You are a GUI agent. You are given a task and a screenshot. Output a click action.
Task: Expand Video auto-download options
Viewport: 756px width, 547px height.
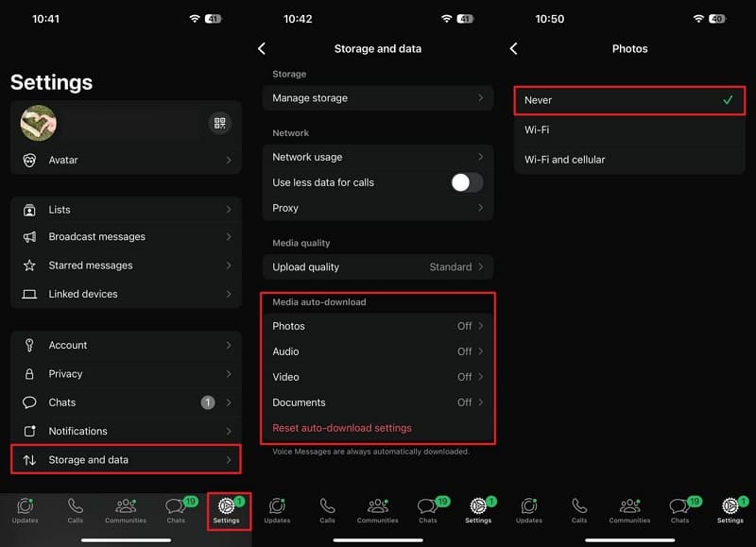378,377
